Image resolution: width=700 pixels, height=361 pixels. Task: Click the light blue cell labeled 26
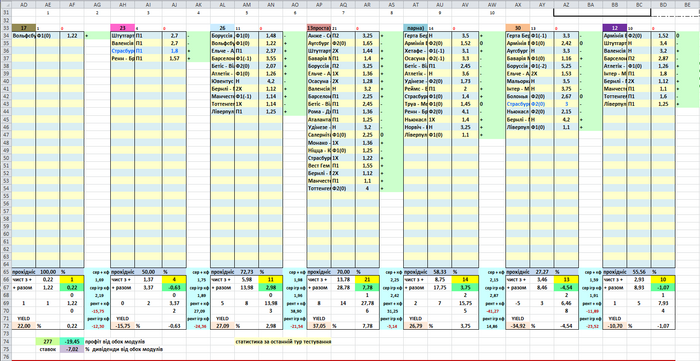(222, 28)
